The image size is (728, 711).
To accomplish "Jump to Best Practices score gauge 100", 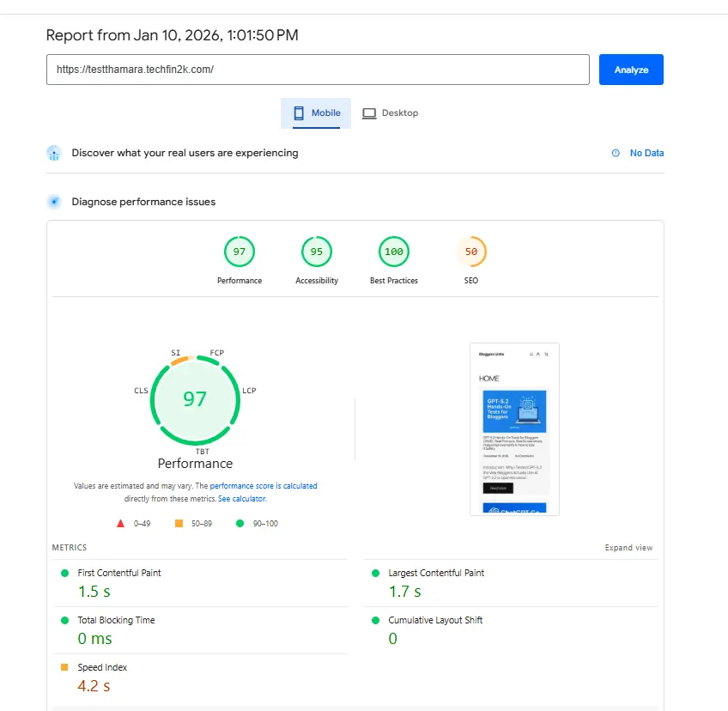I will coord(394,252).
